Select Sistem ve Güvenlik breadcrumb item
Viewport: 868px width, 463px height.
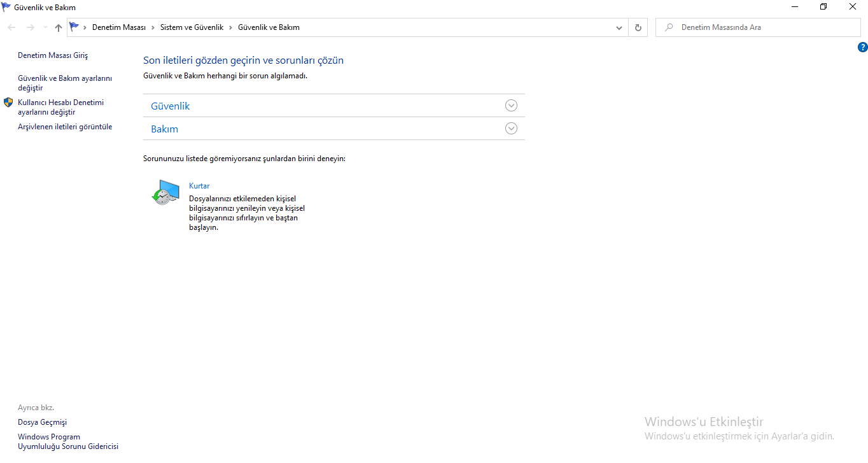pos(192,27)
